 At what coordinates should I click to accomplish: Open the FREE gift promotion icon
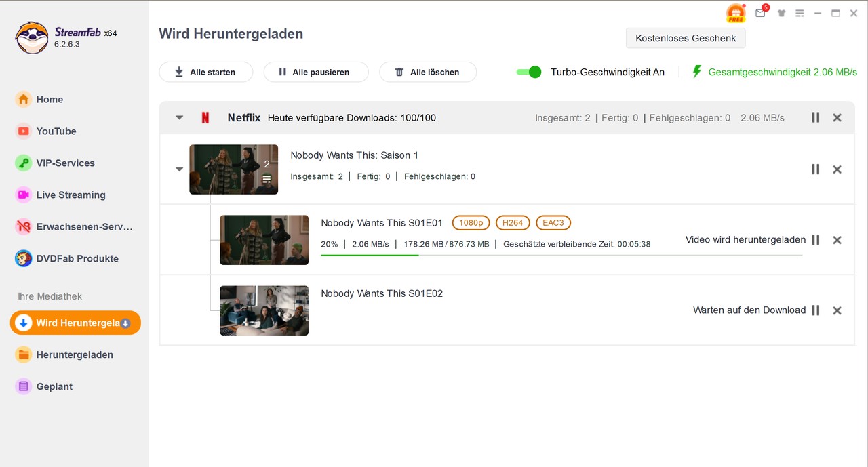click(736, 12)
